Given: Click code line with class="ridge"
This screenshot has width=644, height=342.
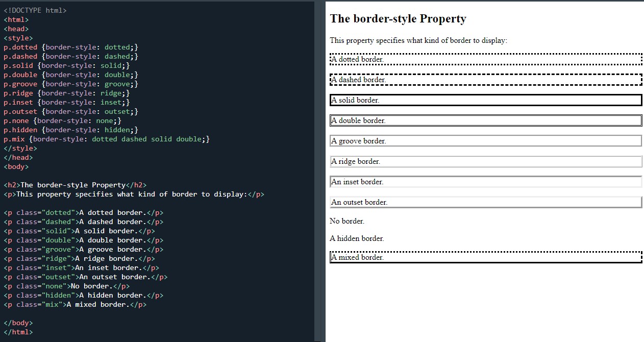Looking at the screenshot, I should click(80, 258).
